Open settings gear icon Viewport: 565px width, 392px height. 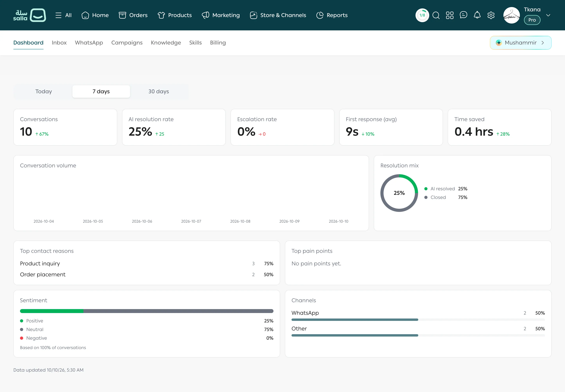[x=491, y=15]
